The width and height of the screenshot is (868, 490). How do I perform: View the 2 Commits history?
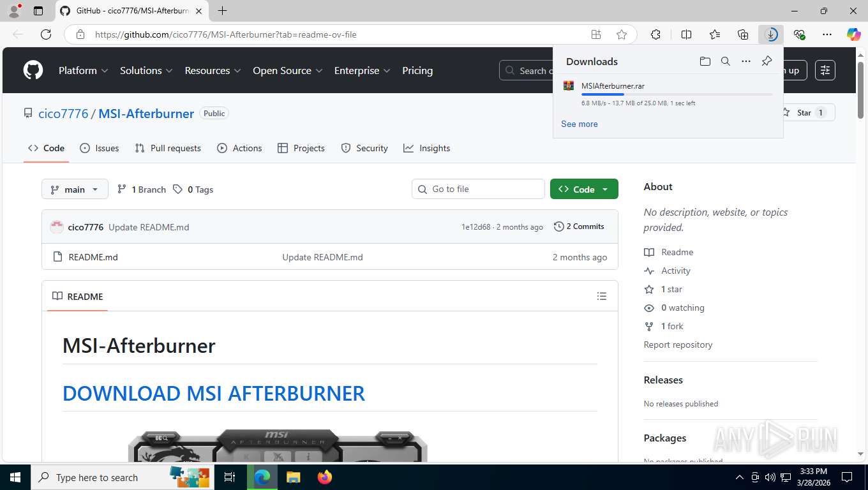coord(579,226)
